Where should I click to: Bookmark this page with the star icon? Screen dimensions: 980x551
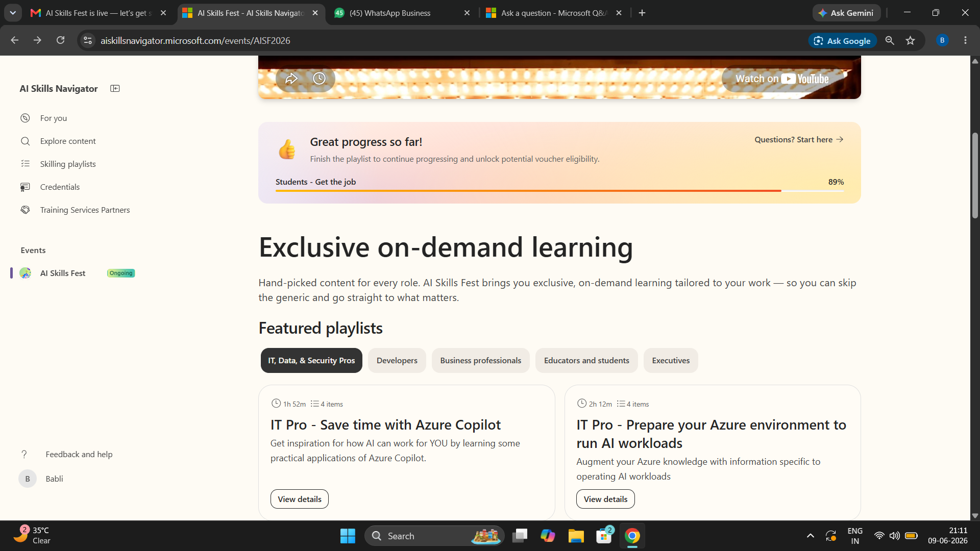click(x=910, y=40)
